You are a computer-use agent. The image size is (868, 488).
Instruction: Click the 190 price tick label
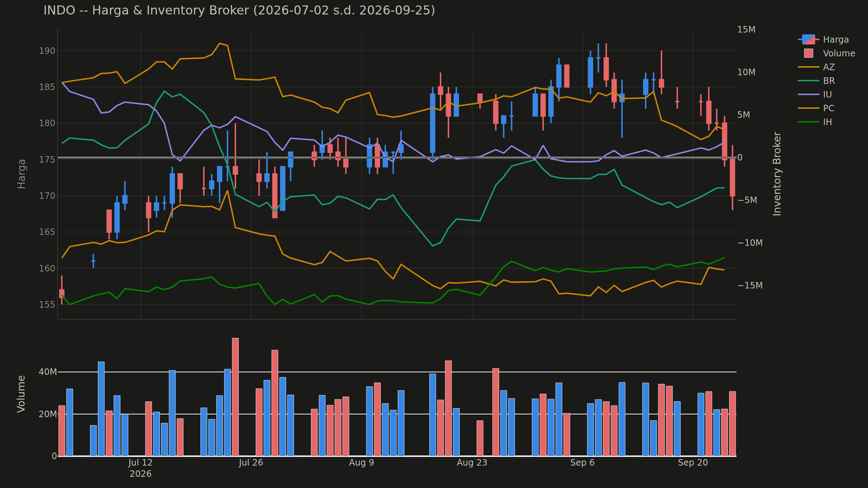[x=47, y=51]
